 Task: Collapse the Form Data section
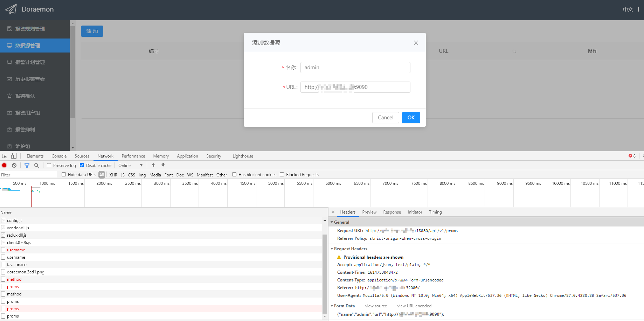[332, 306]
